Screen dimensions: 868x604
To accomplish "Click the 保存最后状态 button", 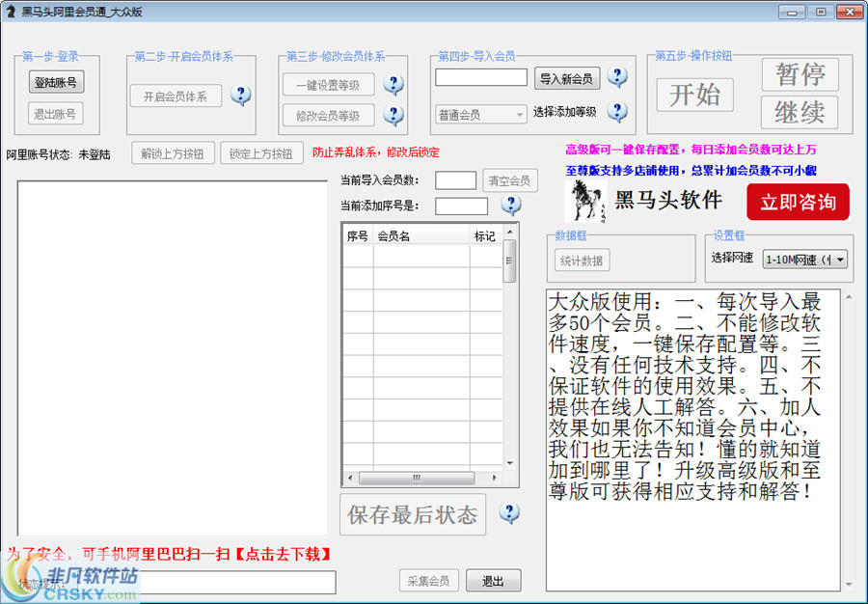I will click(413, 515).
